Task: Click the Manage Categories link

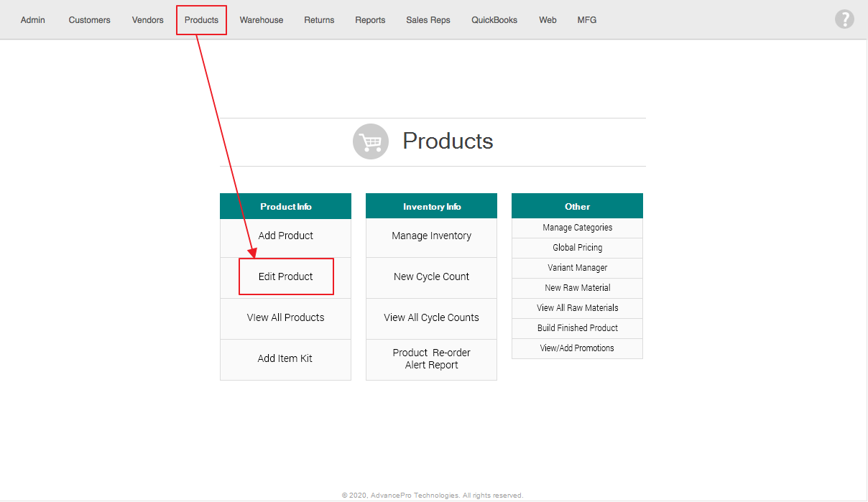Action: click(577, 228)
